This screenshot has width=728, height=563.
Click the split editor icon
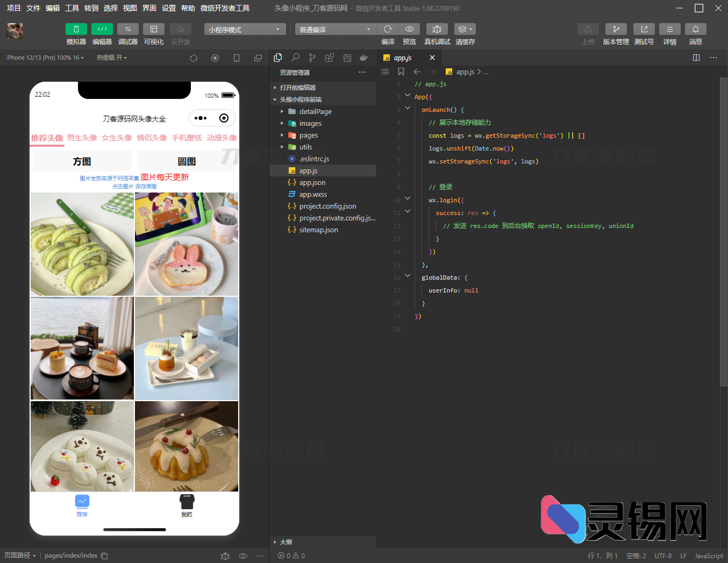[696, 58]
